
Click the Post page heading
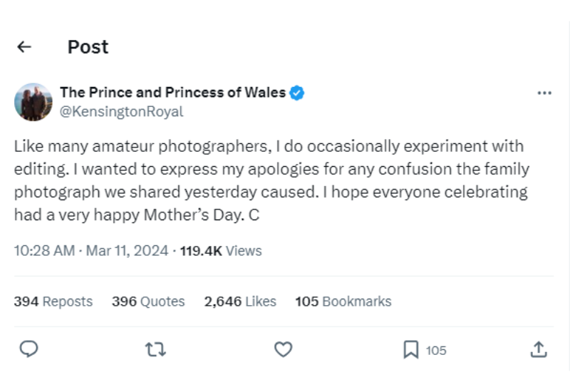coord(88,47)
